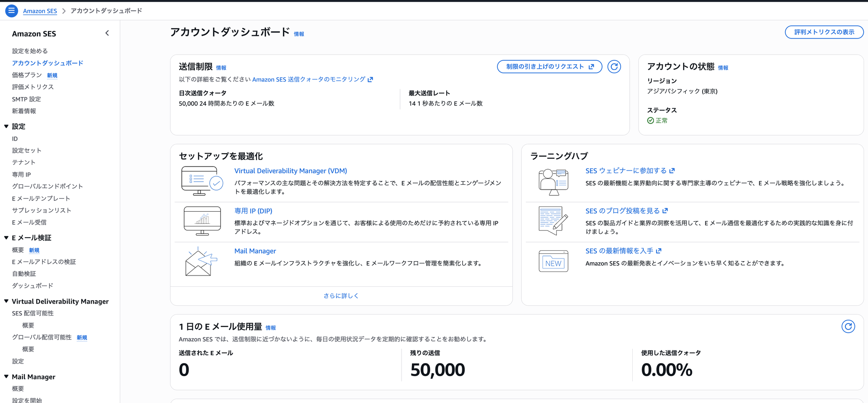Click the 日次送信クォータ label
868x403 pixels.
203,93
